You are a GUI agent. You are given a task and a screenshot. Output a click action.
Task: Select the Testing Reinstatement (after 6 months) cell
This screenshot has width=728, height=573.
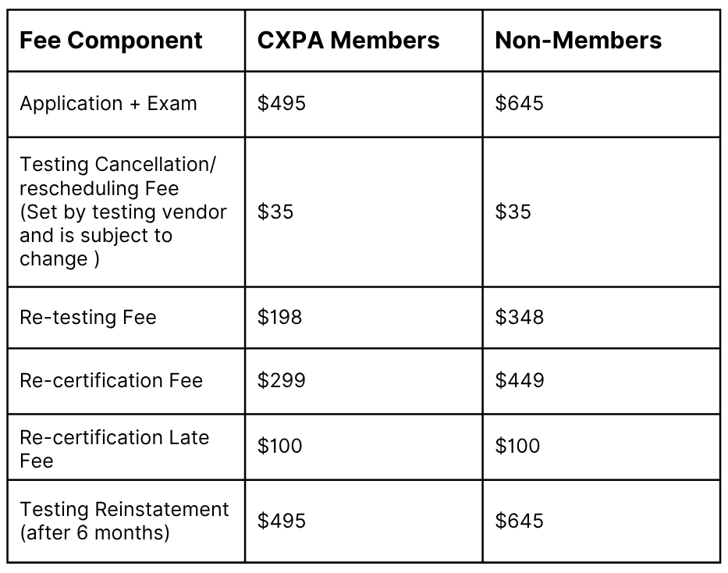point(124,521)
